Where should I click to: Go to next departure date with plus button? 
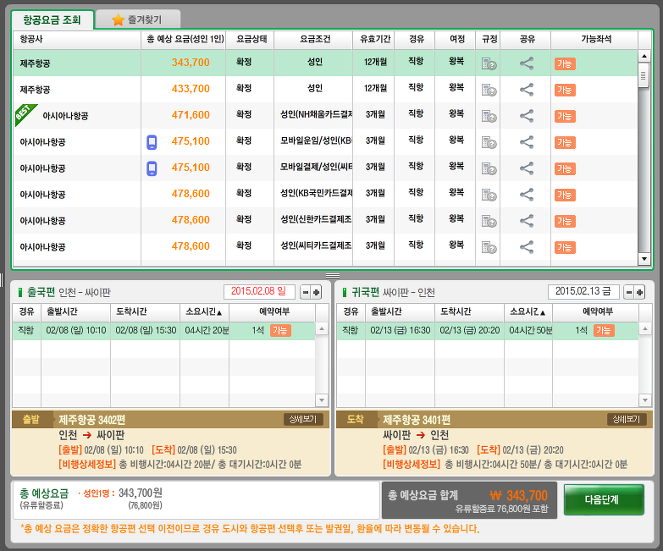(316, 292)
